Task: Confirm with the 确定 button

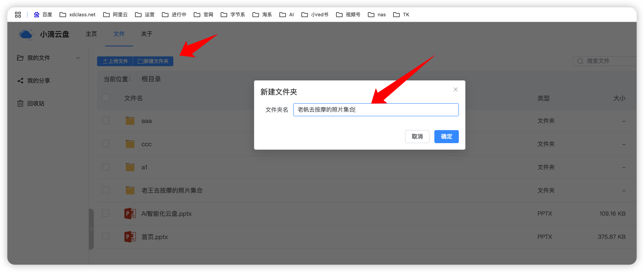Action: [446, 136]
